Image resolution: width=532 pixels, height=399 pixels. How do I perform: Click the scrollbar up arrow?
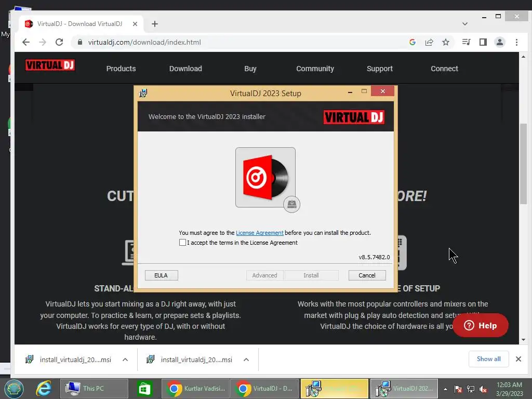[523, 57]
